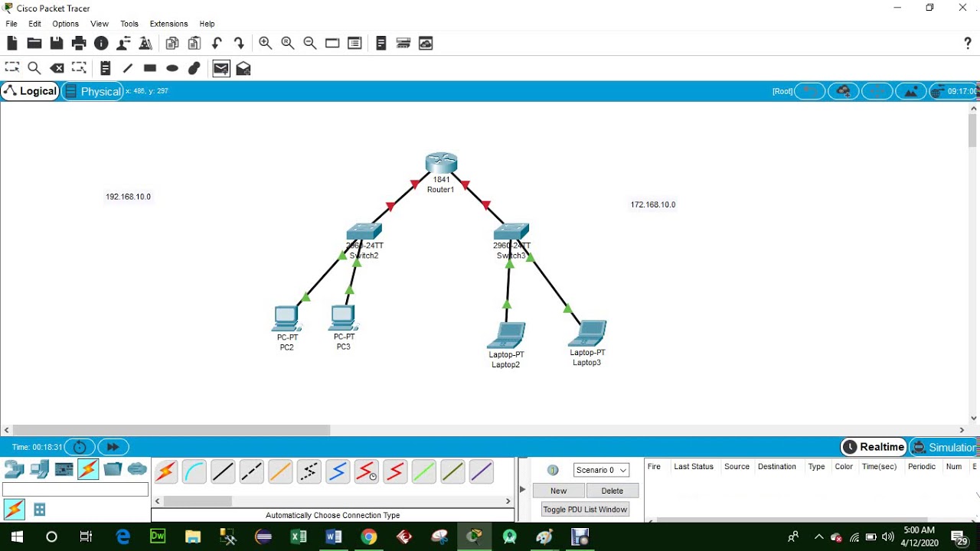Set the workspace background image icon

click(910, 91)
